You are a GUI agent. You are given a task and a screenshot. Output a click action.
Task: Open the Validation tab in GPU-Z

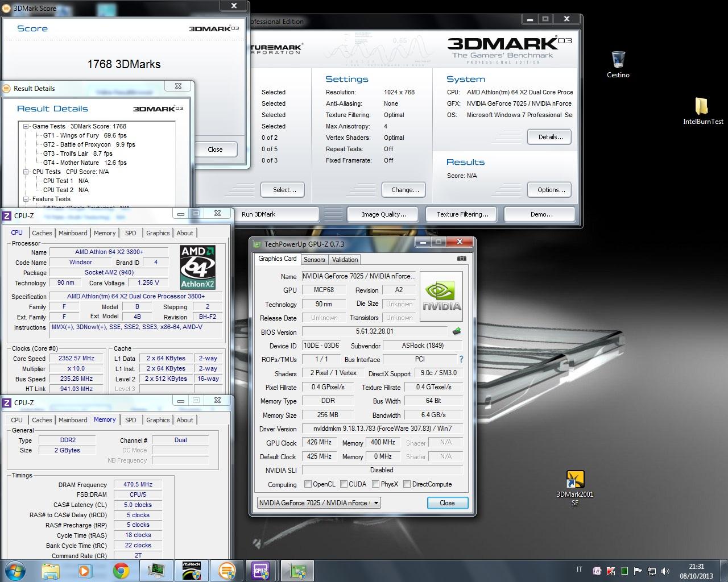pyautogui.click(x=345, y=260)
